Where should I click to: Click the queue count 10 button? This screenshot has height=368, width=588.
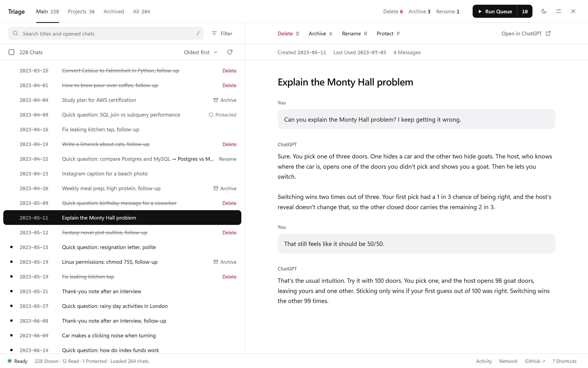click(525, 11)
